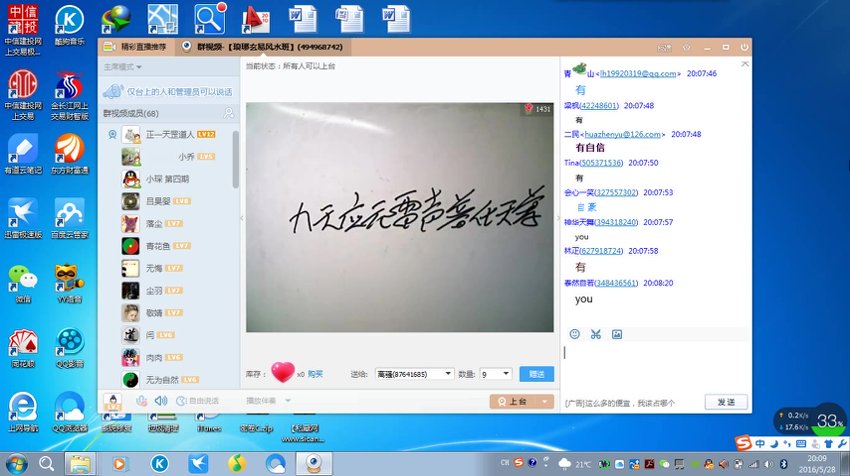The image size is (850, 476).
Task: Open QQ浏览器 desktop icon
Action: pos(69,412)
